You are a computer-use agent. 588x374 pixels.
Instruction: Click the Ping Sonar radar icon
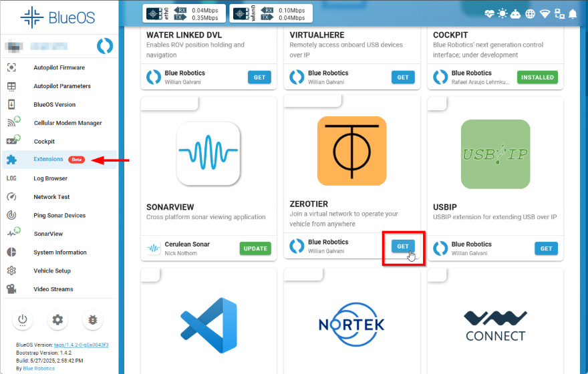click(11, 215)
